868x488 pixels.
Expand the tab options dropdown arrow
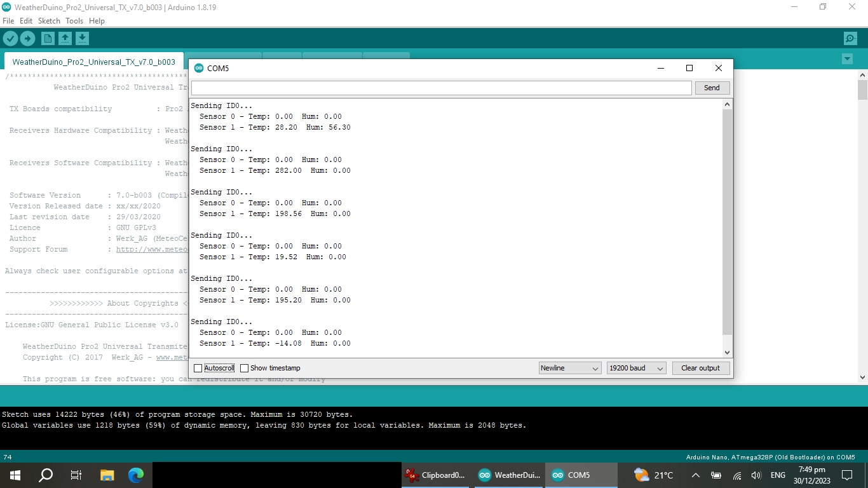click(x=846, y=59)
